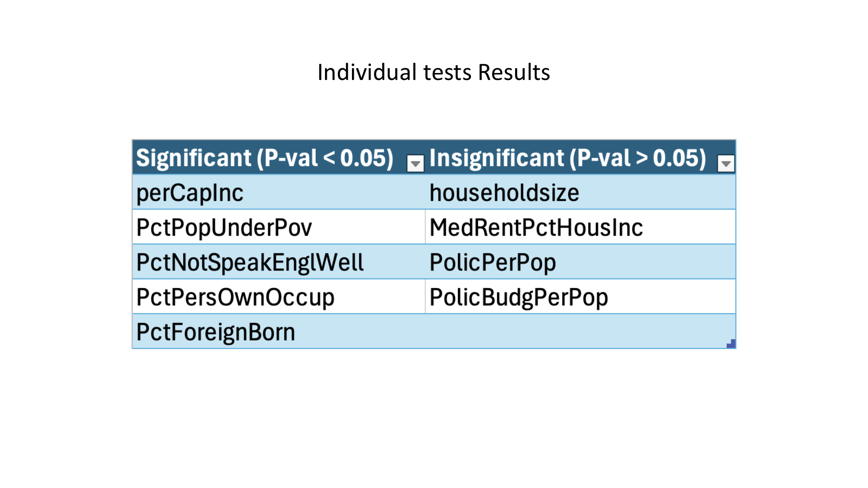The image size is (868, 488).
Task: Click the word Results in title
Action: 514,73
